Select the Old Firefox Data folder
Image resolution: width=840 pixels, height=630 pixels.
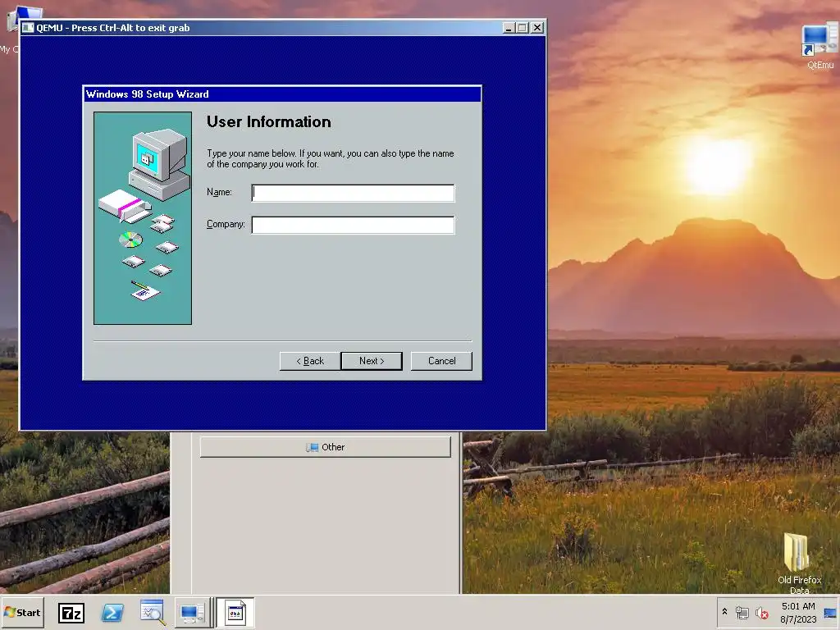(799, 563)
